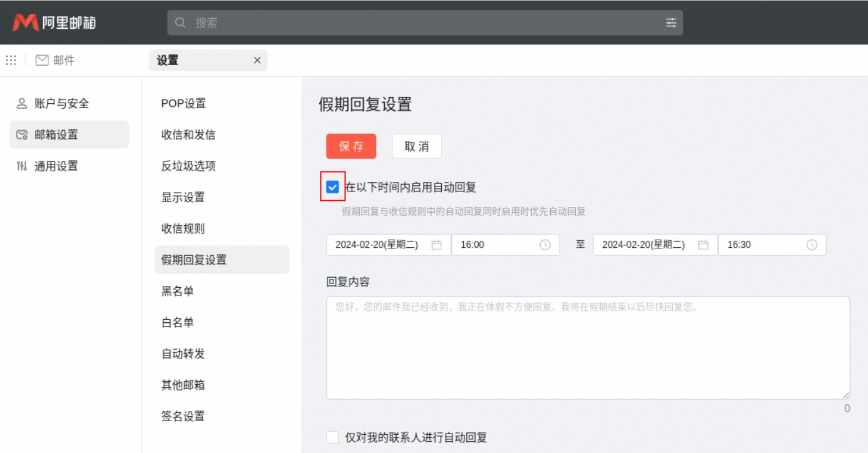Click the 保存 button

pyautogui.click(x=351, y=146)
